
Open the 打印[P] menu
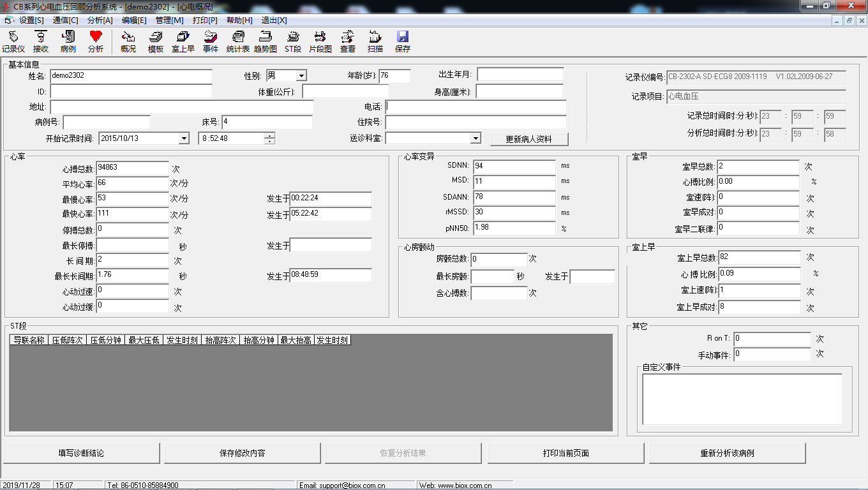tap(205, 20)
